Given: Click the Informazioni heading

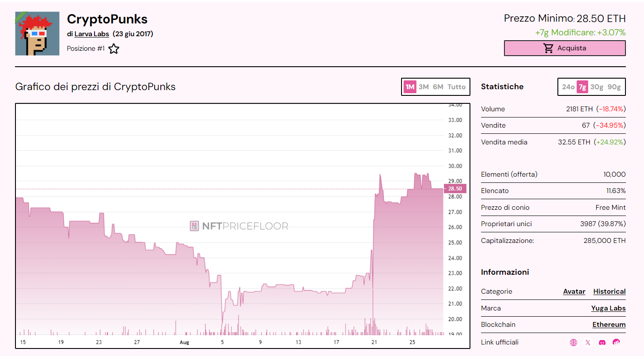Looking at the screenshot, I should pos(505,272).
